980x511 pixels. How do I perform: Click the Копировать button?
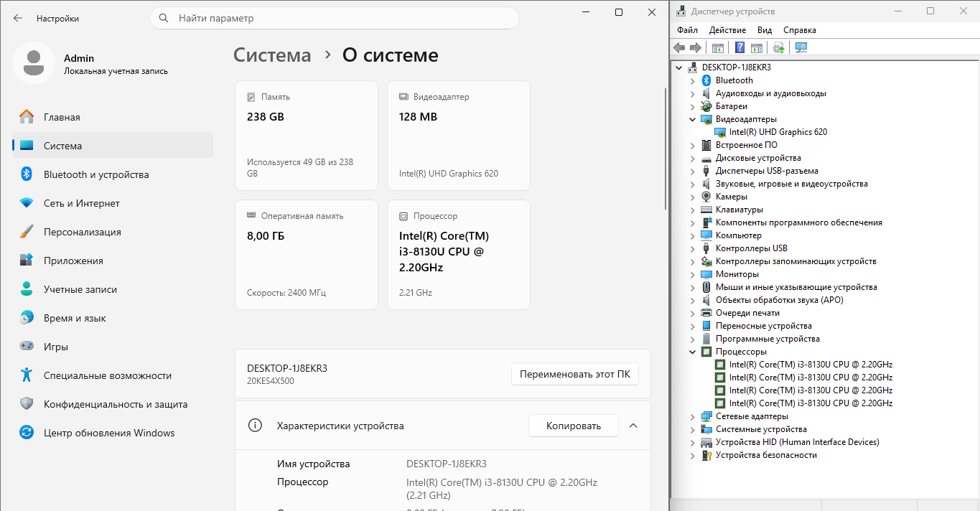click(574, 426)
